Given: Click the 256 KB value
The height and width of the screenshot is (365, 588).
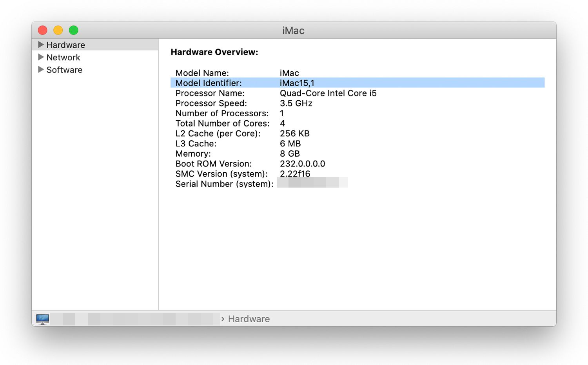Looking at the screenshot, I should tap(294, 134).
